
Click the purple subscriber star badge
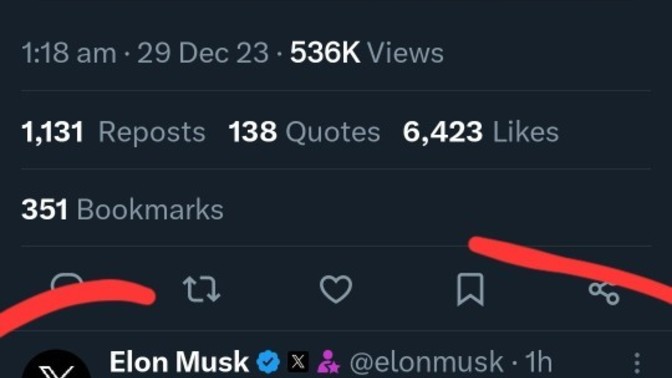(328, 362)
